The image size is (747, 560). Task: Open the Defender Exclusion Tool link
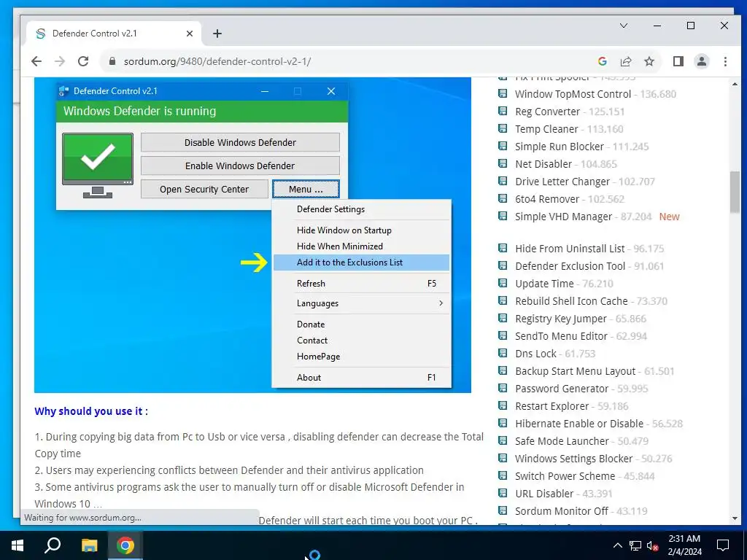570,266
